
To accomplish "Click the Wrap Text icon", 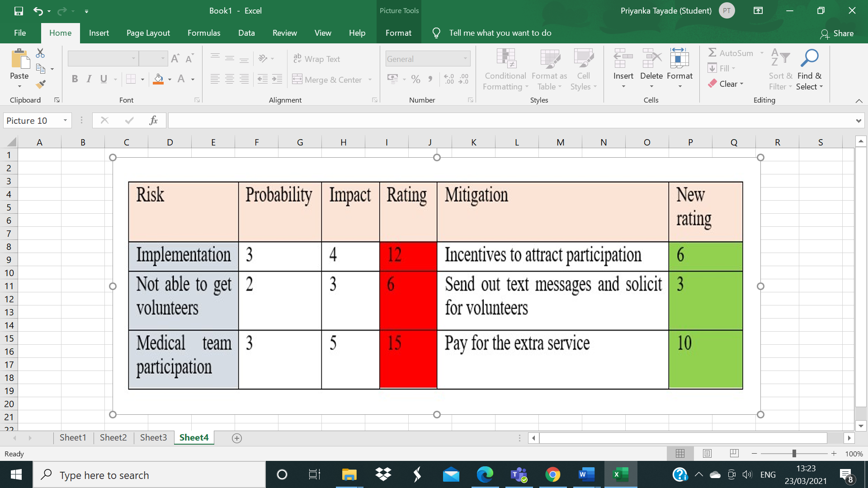I will click(316, 58).
